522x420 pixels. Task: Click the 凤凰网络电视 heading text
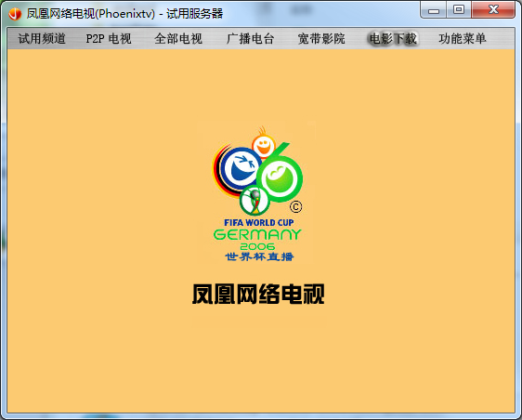click(258, 294)
